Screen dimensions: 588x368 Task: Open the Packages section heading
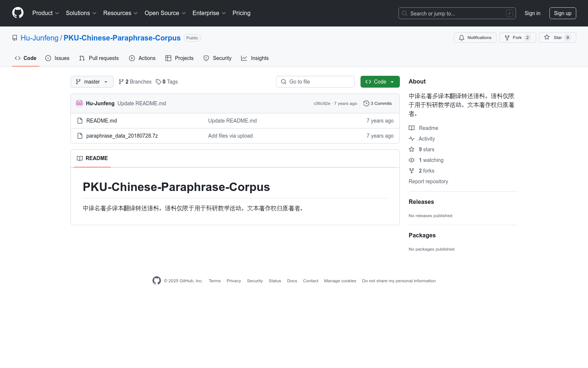pyautogui.click(x=422, y=235)
